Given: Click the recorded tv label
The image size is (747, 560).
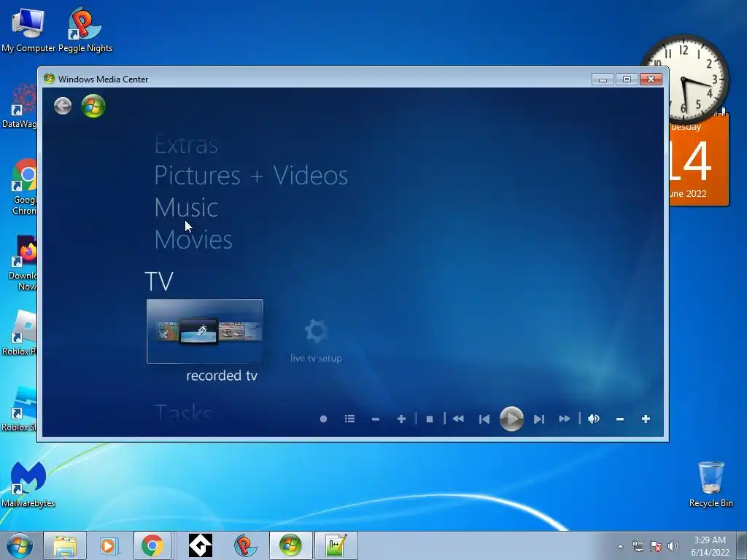Looking at the screenshot, I should (222, 376).
